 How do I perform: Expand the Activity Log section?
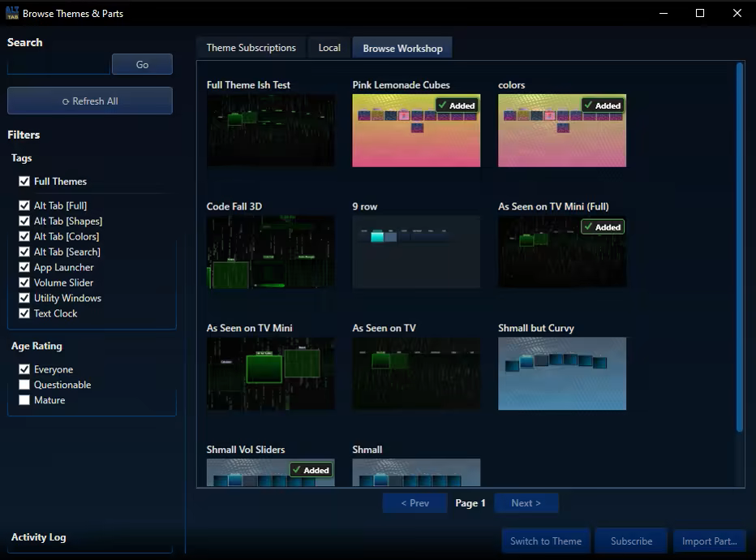(x=39, y=537)
